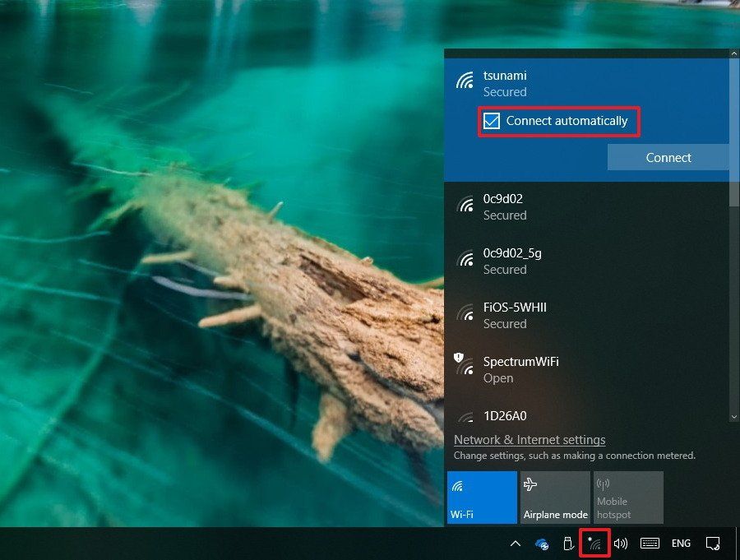Open the ENG language switcher
Image resolution: width=740 pixels, height=560 pixels.
[681, 543]
